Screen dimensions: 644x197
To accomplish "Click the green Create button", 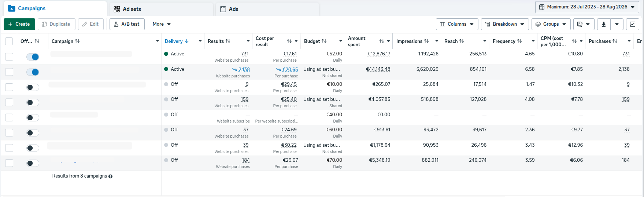I will (19, 24).
